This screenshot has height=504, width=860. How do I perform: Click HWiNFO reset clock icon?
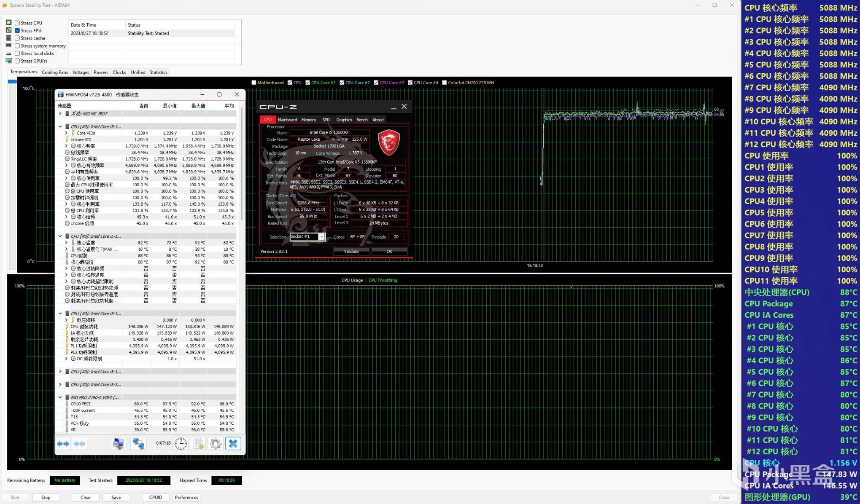tap(181, 444)
